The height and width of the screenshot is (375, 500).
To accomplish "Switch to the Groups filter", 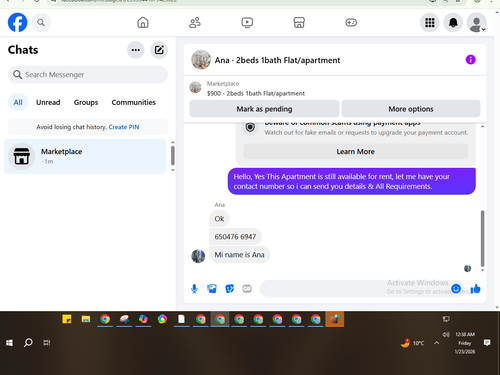I will [x=86, y=102].
